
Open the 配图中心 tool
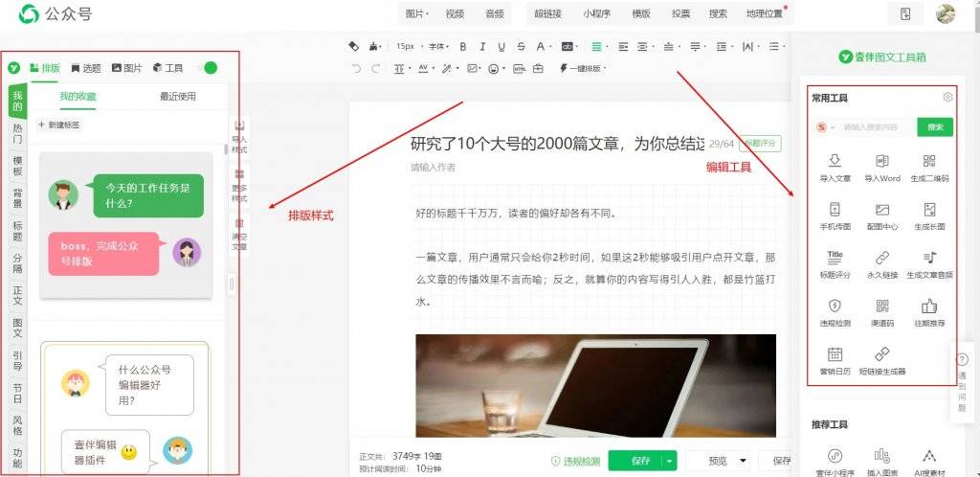pos(881,216)
